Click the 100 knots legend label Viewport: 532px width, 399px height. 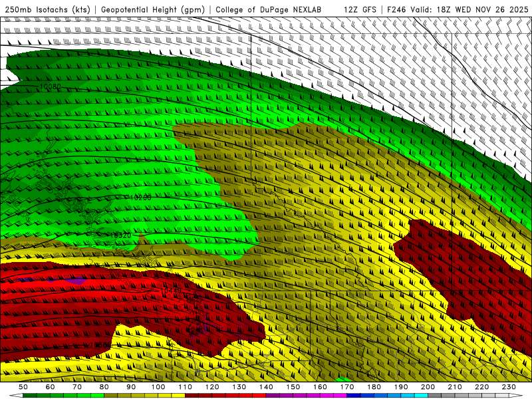pos(158,387)
